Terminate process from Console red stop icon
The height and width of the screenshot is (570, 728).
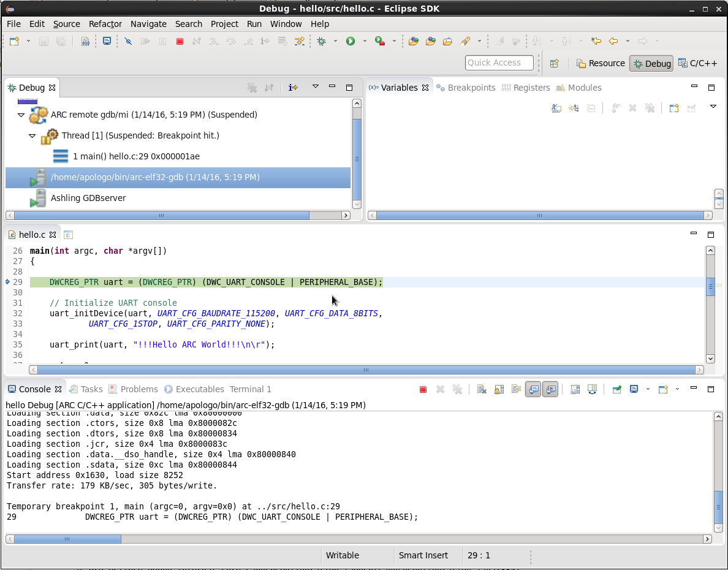coord(423,389)
